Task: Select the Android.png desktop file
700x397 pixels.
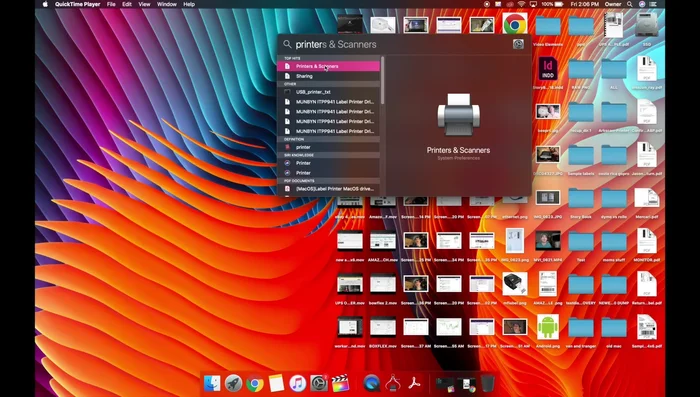Action: (x=548, y=327)
